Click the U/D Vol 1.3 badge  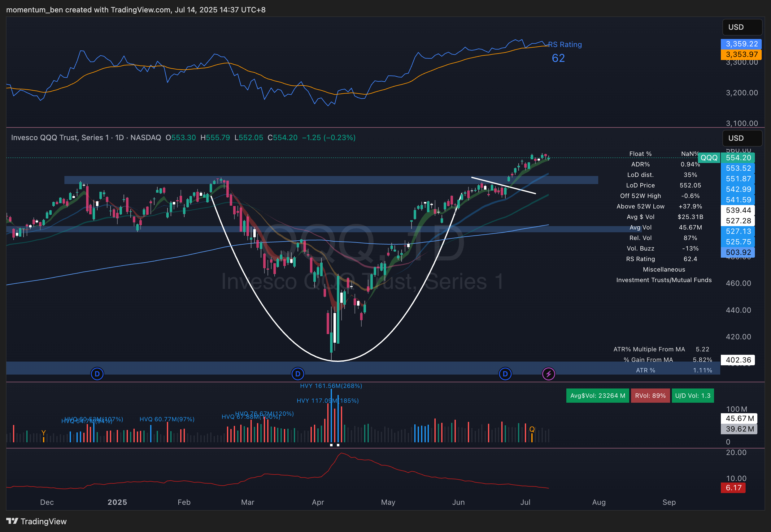(693, 396)
